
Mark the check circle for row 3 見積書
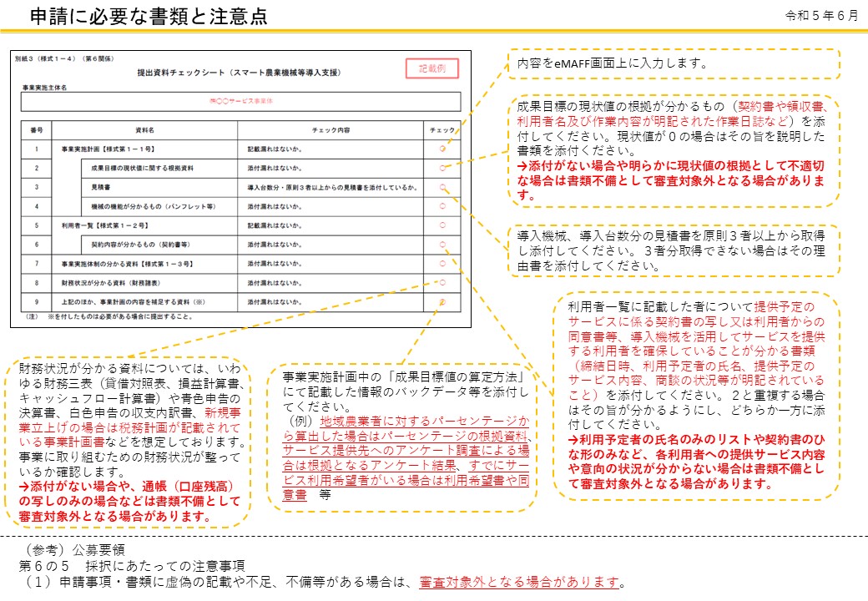point(443,188)
